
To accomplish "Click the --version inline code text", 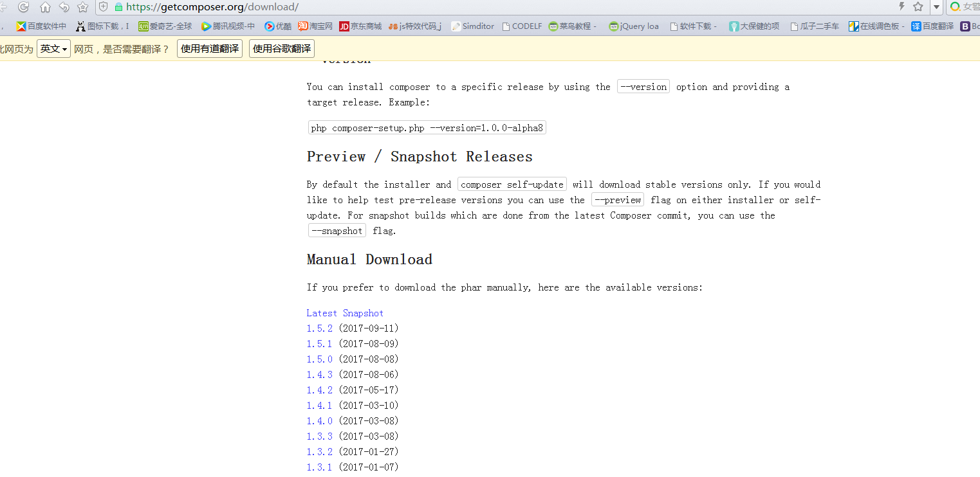I will coord(643,87).
